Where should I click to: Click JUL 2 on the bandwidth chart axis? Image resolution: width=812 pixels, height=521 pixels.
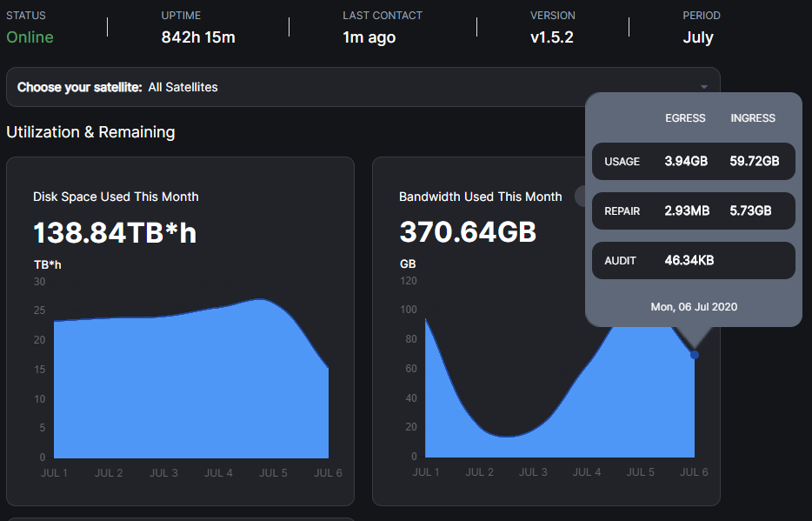click(480, 471)
